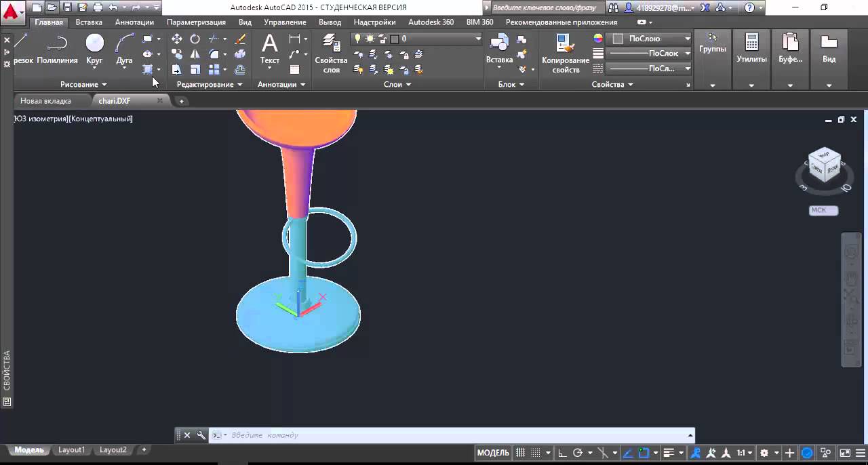Click the Mirror tool icon
868x465 pixels.
click(x=195, y=54)
